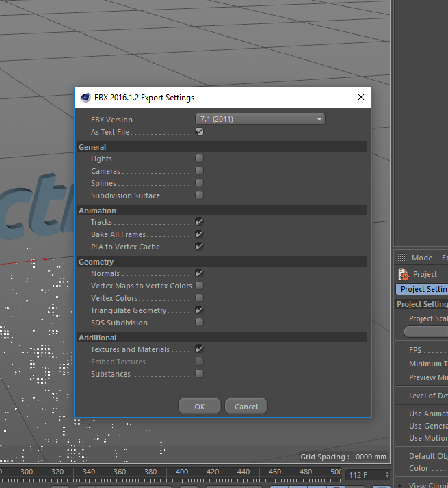Screen dimensions: 448x488
Task: Enable the Cameras export checkbox
Action: tap(200, 171)
